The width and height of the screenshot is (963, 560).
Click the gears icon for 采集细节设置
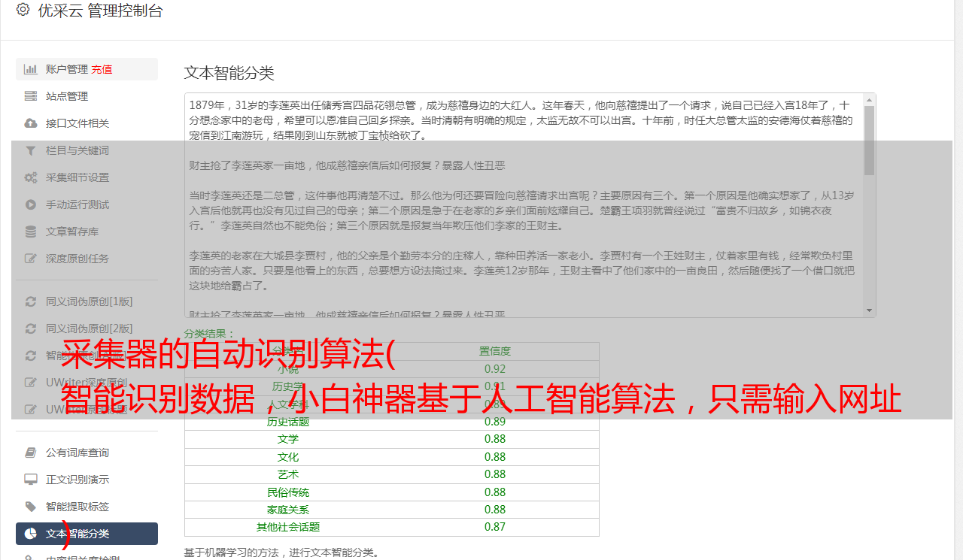(31, 177)
